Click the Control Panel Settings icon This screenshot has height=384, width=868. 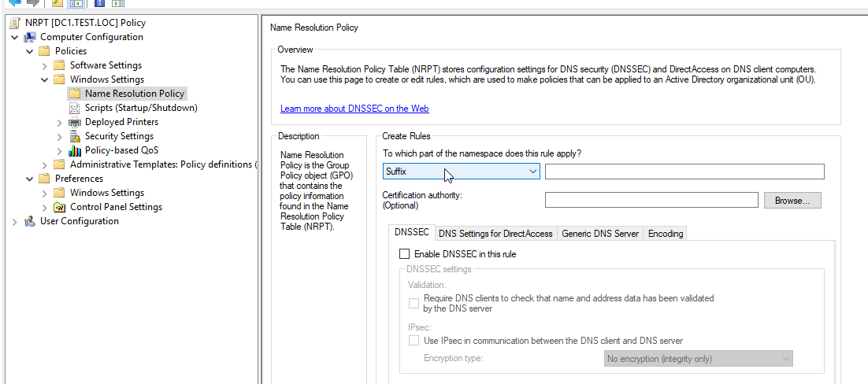click(60, 207)
